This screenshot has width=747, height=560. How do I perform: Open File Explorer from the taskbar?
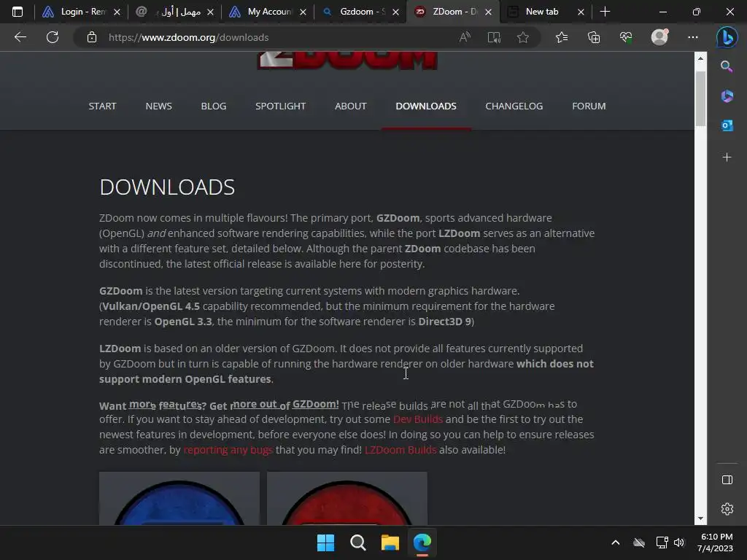click(390, 542)
